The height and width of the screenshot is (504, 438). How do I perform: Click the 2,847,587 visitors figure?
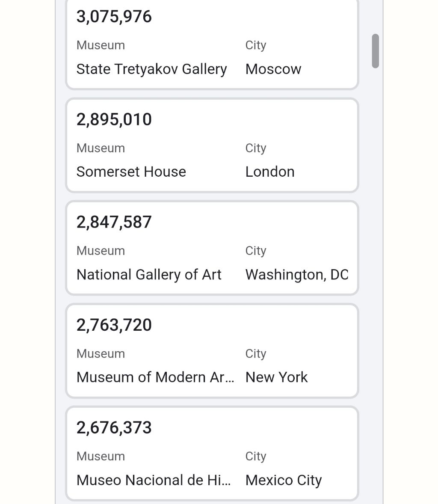[114, 222]
